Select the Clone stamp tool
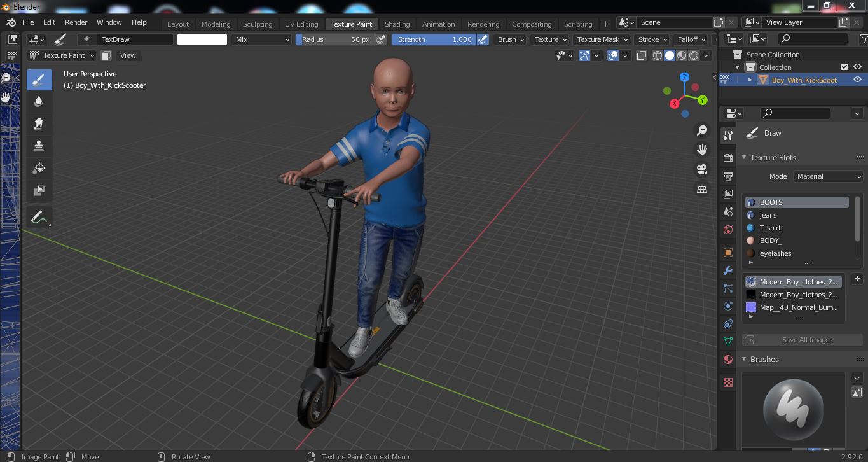Screen dimensions: 868x462 click(39, 146)
